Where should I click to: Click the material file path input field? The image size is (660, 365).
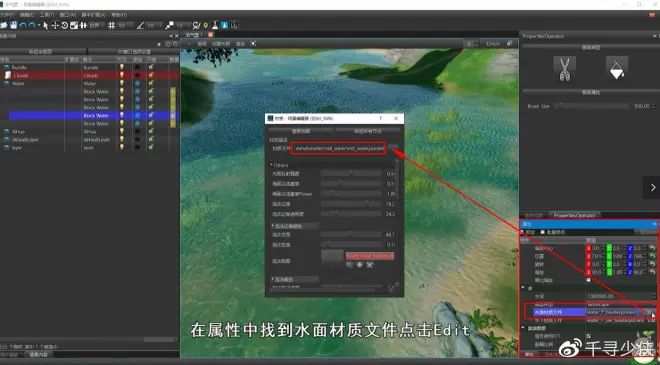pyautogui.click(x=338, y=148)
